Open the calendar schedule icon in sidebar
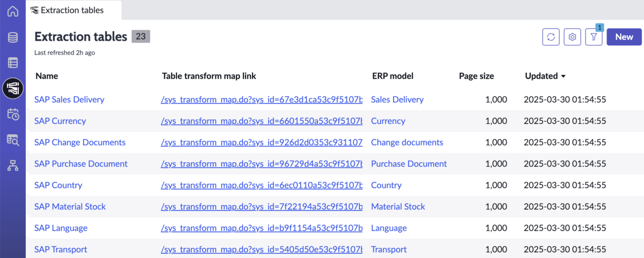The image size is (644, 258). pyautogui.click(x=13, y=114)
